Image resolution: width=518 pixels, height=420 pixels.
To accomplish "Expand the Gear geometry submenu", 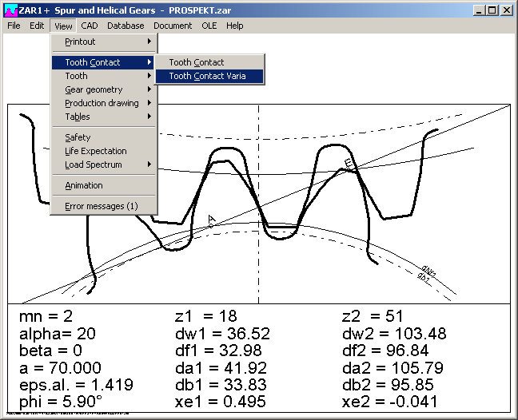I will click(94, 89).
